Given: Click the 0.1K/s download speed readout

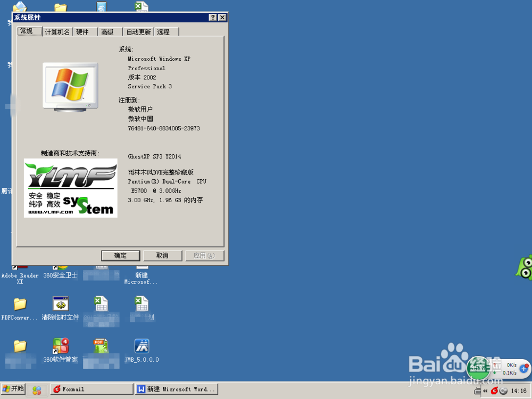Looking at the screenshot, I should pyautogui.click(x=510, y=372).
